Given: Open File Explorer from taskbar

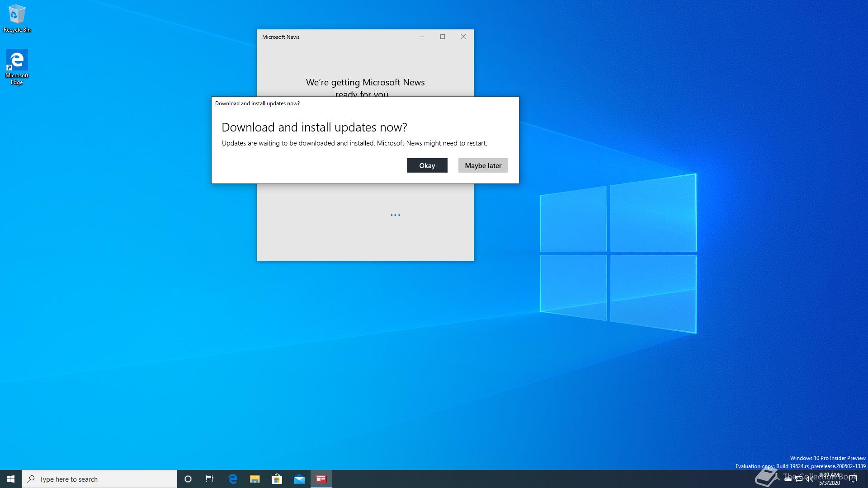Looking at the screenshot, I should pos(255,479).
